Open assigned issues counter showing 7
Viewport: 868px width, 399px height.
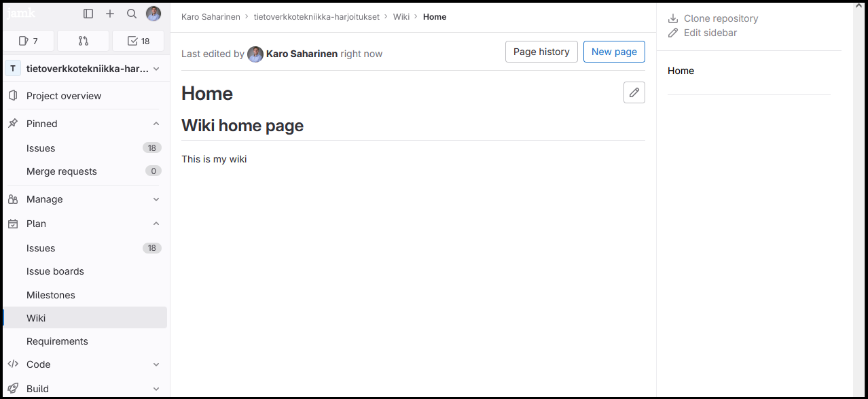coord(29,41)
